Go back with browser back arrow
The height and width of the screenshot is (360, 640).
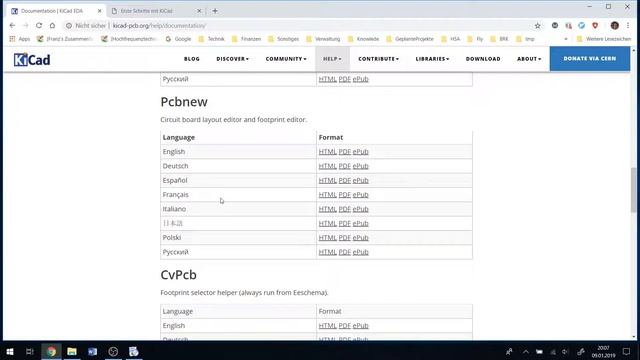click(x=12, y=25)
